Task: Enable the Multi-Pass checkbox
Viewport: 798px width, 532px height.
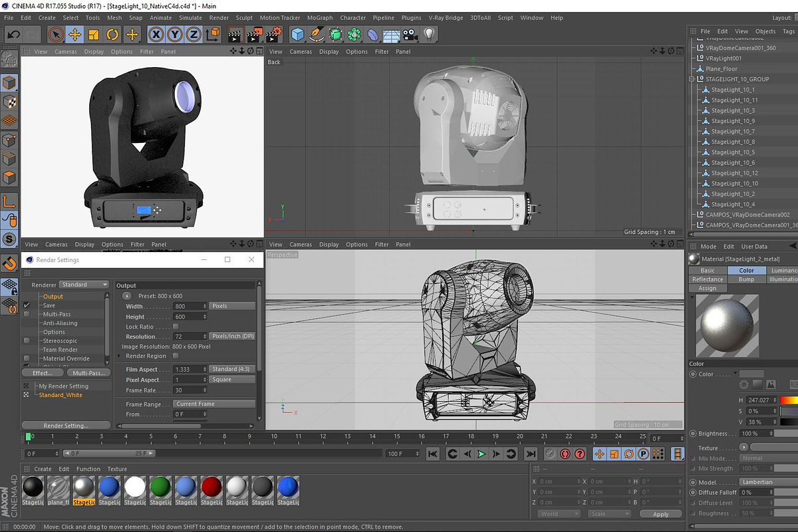Action: (x=27, y=314)
